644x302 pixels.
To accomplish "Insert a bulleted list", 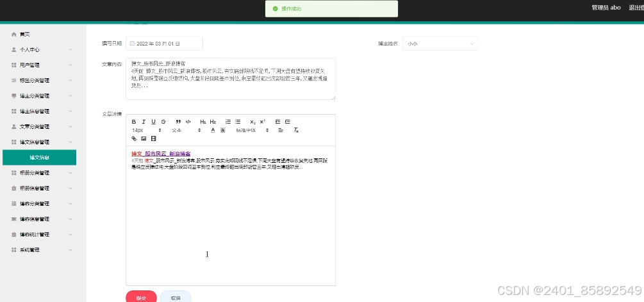I will click(x=238, y=122).
